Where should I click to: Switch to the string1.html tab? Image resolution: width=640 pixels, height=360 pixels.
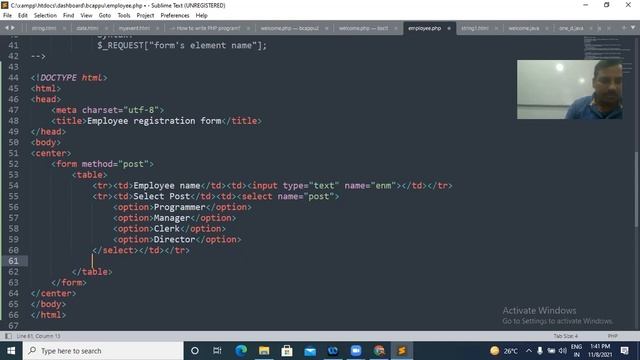point(475,28)
